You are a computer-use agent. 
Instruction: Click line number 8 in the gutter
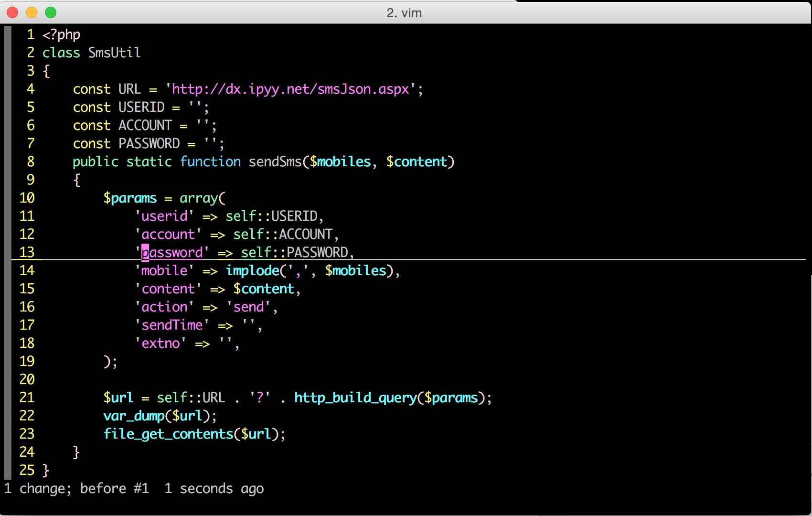31,161
